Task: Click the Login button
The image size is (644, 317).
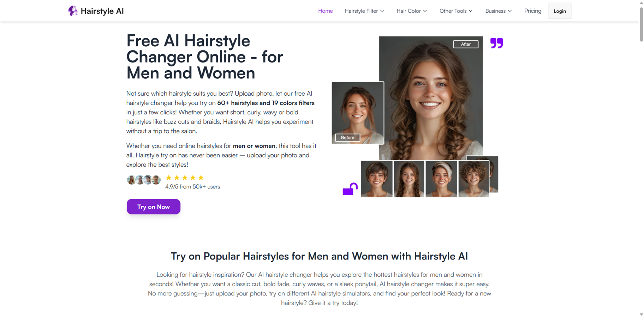Action: [x=560, y=11]
